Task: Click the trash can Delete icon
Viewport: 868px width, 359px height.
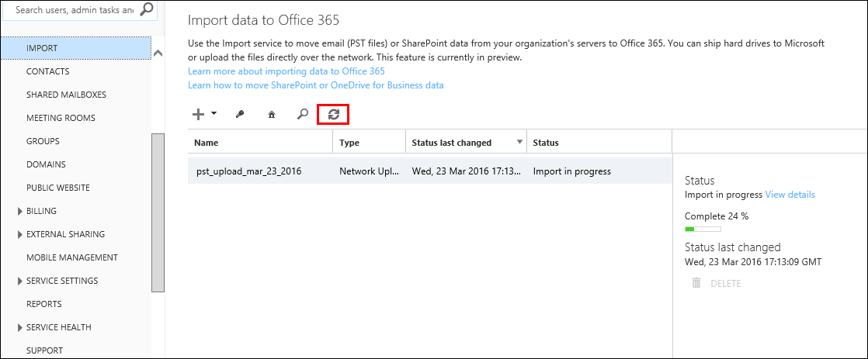Action: (x=696, y=283)
